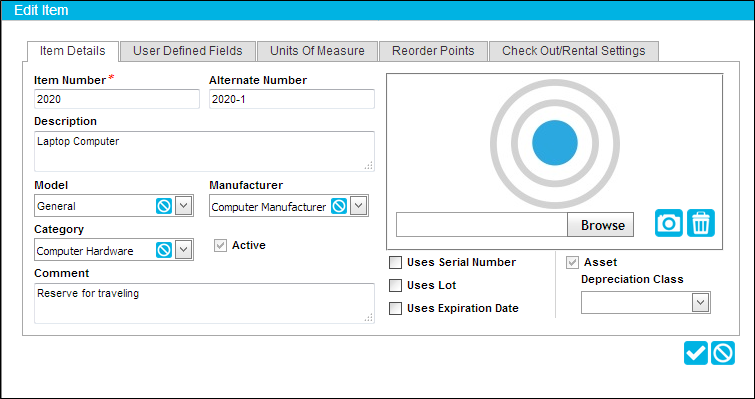This screenshot has height=399, width=755.
Task: Click the camera capture icon
Action: pos(668,223)
